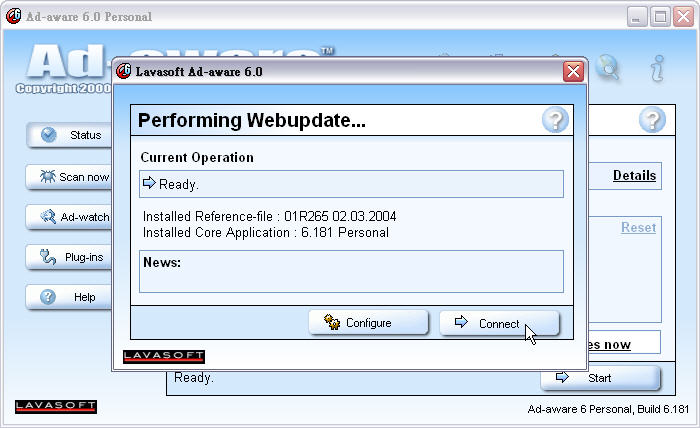Click the arrow icon on Start button
Screen dimensions: 700x428
pos(562,377)
